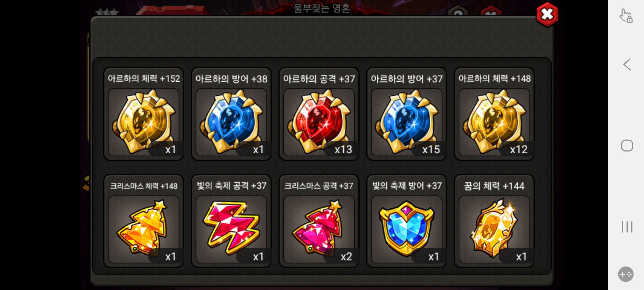Screen dimensions: 644x290
Task: Open recent apps with three-bar button
Action: [x=627, y=227]
